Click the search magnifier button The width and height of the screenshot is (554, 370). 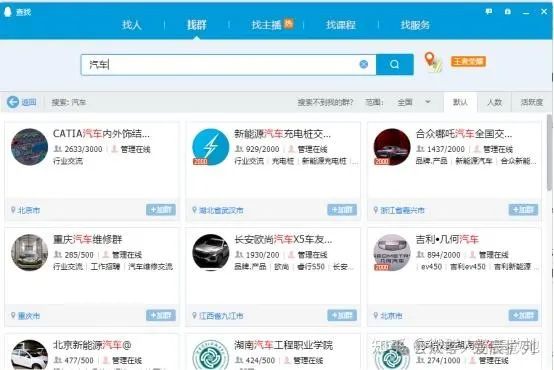[x=395, y=64]
